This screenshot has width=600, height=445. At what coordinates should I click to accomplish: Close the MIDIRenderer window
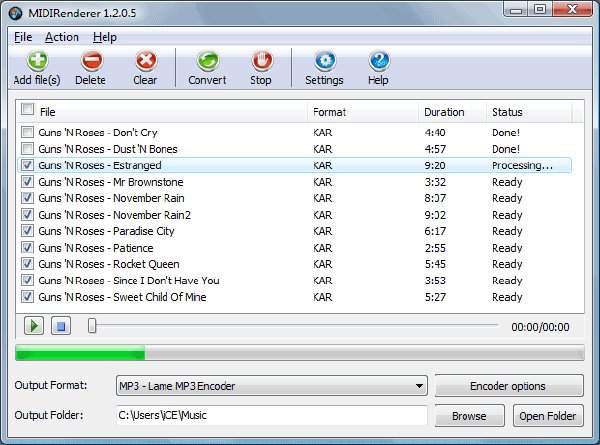click(572, 10)
